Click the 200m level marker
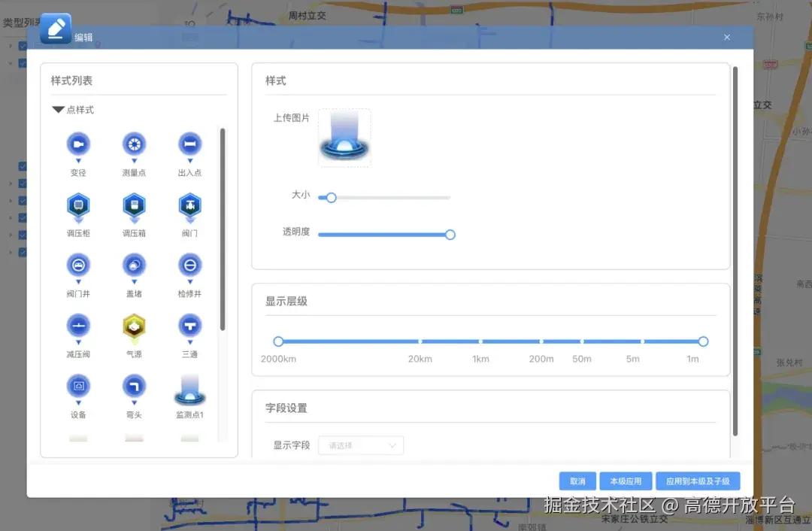812x531 pixels. (541, 341)
